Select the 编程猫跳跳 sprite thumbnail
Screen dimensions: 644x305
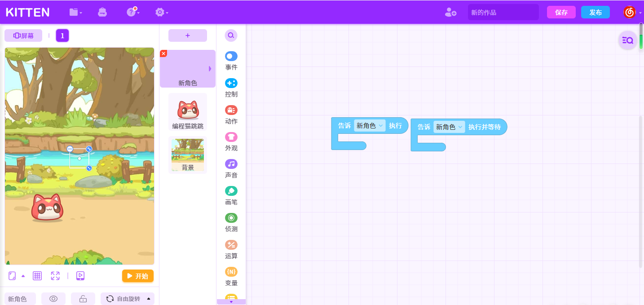coord(188,112)
